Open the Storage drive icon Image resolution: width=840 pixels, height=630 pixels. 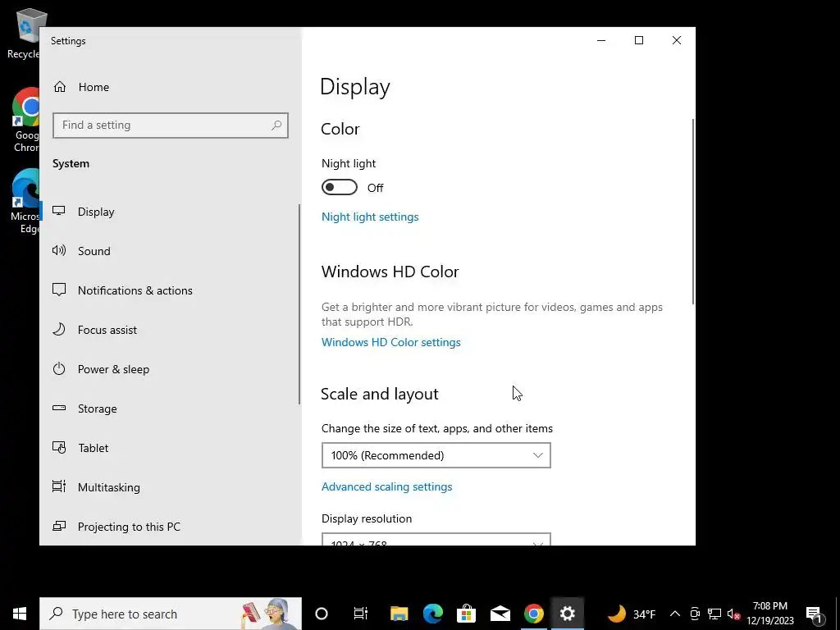tap(59, 408)
